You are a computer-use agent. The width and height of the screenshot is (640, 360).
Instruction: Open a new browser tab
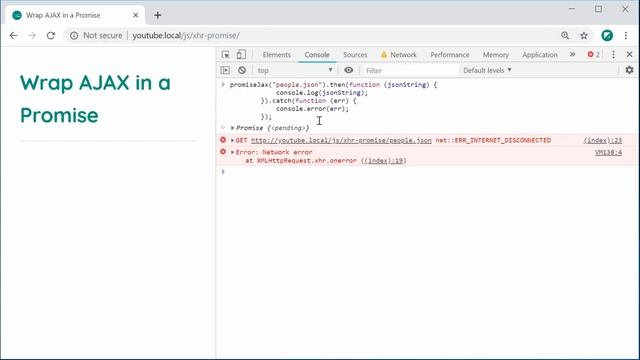click(158, 15)
